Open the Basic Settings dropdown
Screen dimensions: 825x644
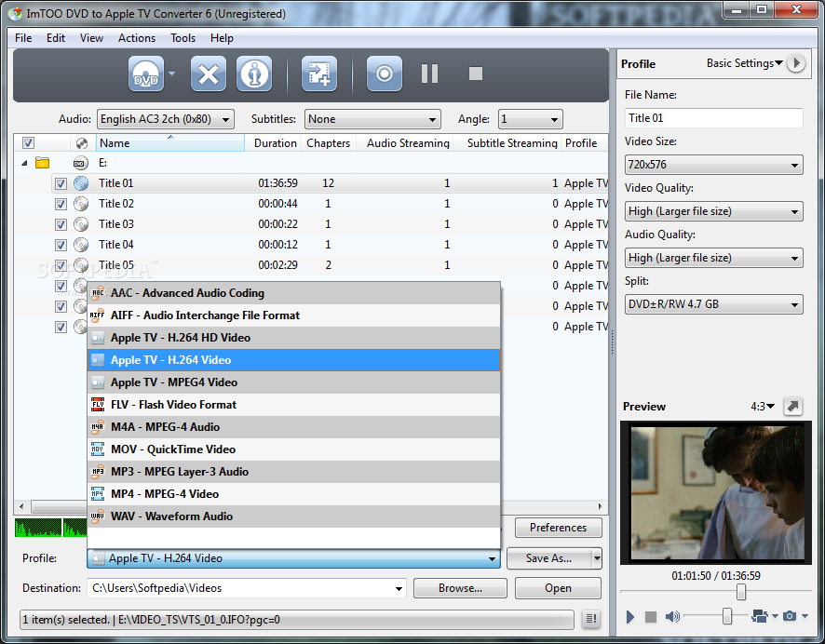[x=744, y=63]
